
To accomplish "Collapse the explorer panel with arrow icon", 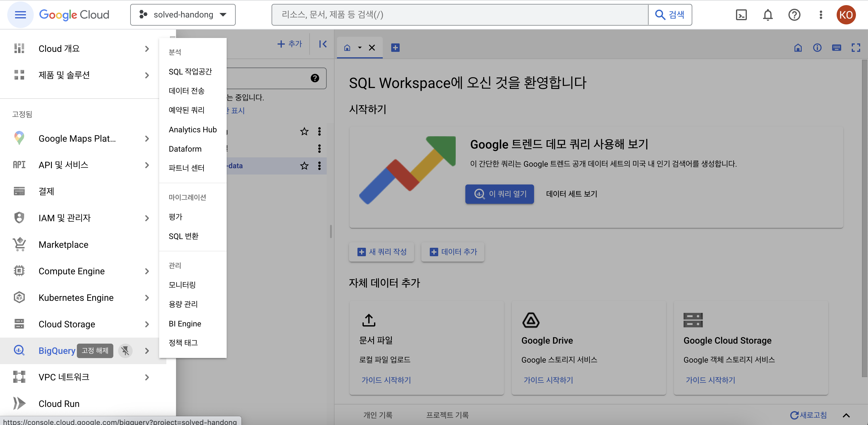I will pos(322,44).
